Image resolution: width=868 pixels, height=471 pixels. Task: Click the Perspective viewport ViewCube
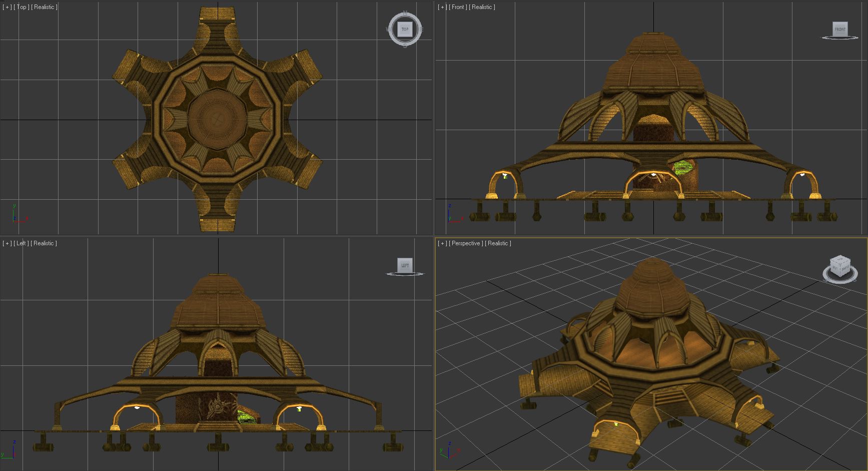[840, 266]
